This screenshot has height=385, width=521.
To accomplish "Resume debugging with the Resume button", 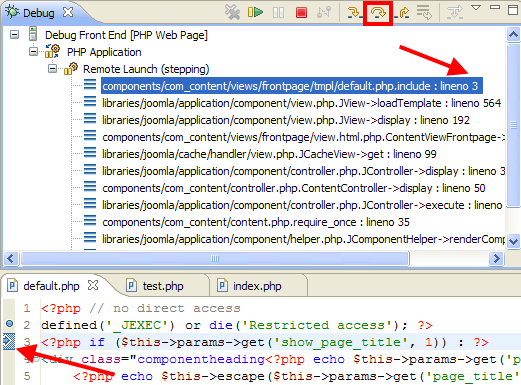I will click(x=255, y=12).
